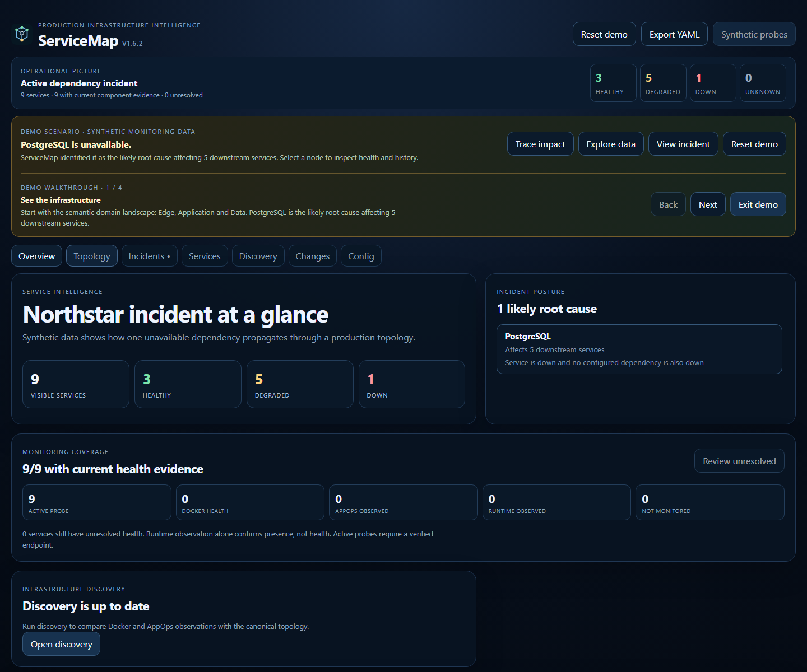
Task: Click the version label v1.6.2
Action: [132, 43]
